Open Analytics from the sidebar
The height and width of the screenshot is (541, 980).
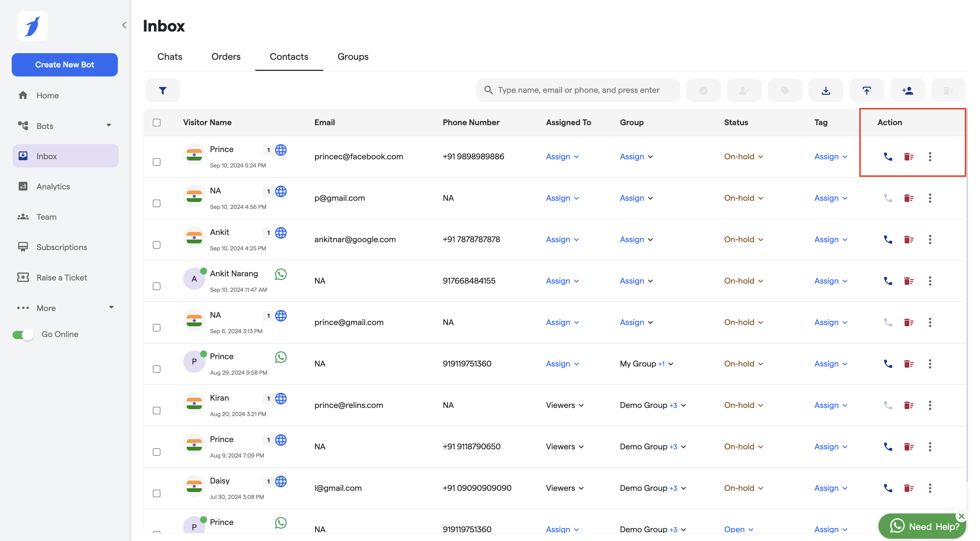[53, 186]
